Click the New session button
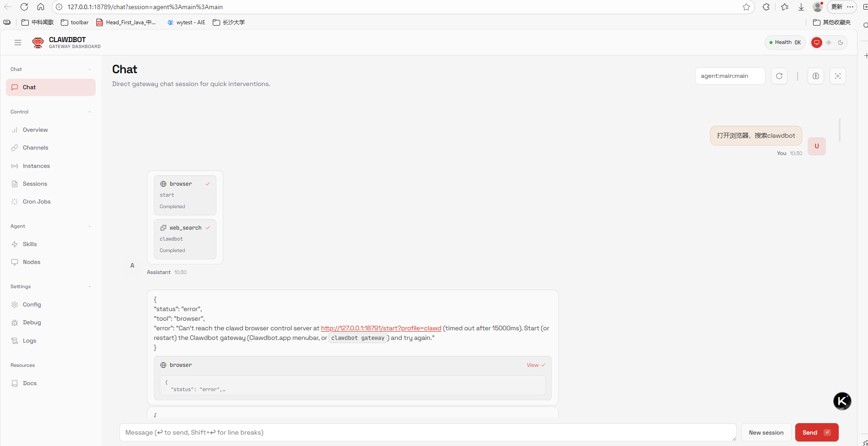Viewport: 868px width, 446px height. click(766, 432)
